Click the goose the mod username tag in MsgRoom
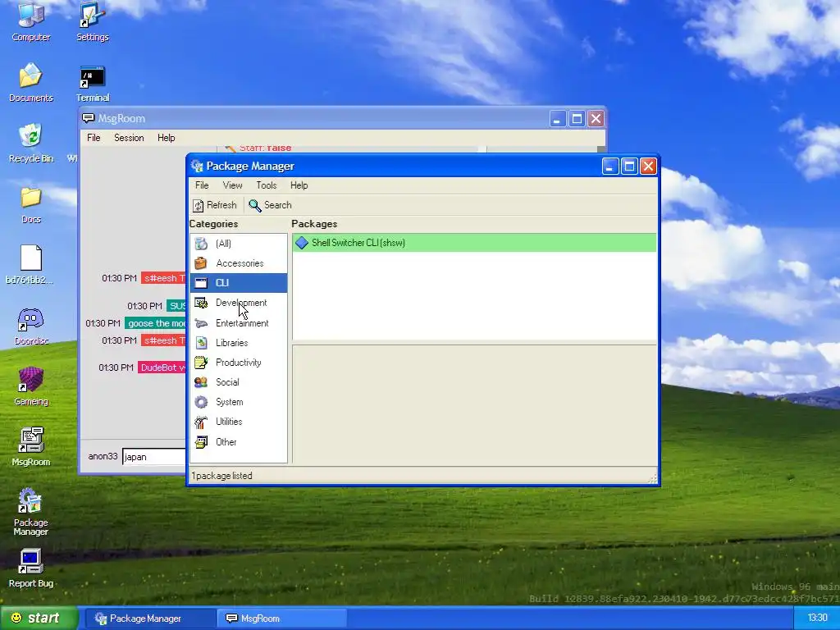 tap(156, 323)
